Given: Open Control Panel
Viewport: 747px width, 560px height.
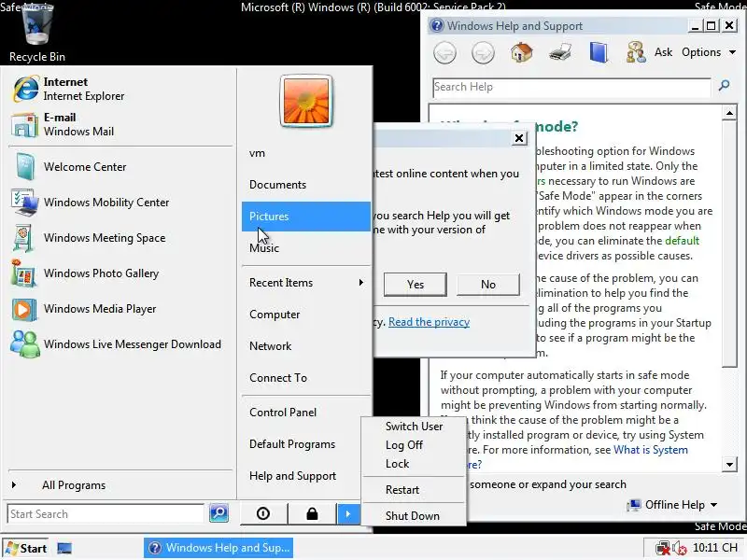Looking at the screenshot, I should (x=306, y=413).
